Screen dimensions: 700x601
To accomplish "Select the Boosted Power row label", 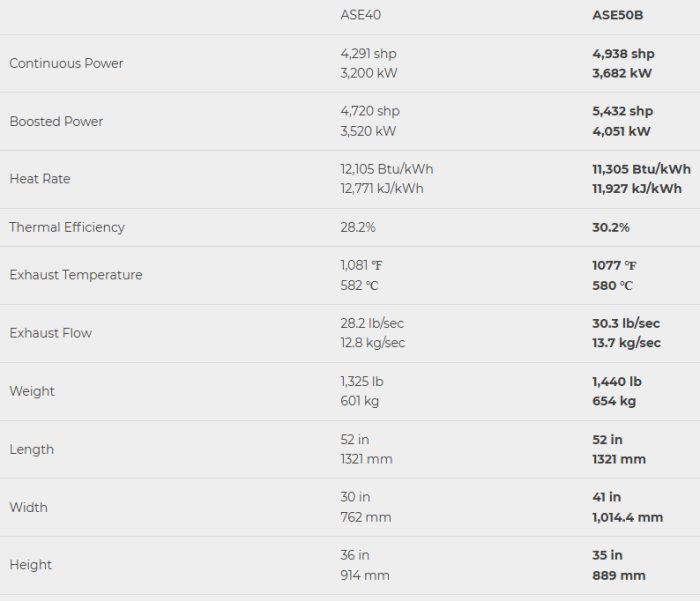I will coord(56,121).
